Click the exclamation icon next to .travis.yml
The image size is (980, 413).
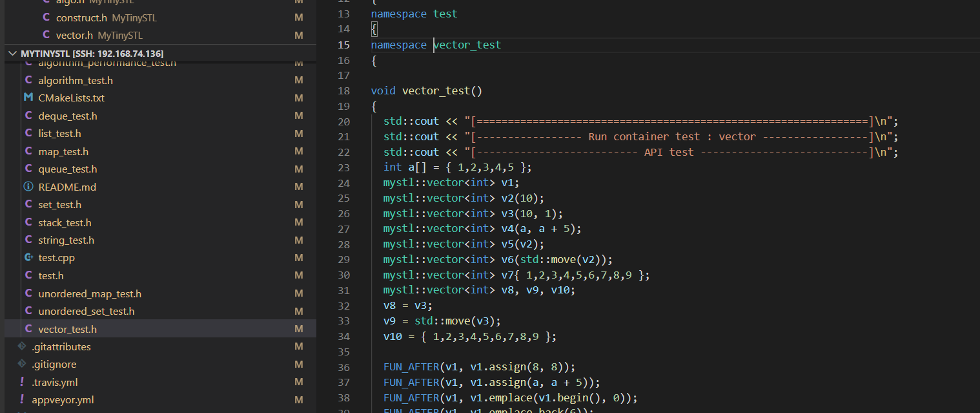click(x=22, y=383)
